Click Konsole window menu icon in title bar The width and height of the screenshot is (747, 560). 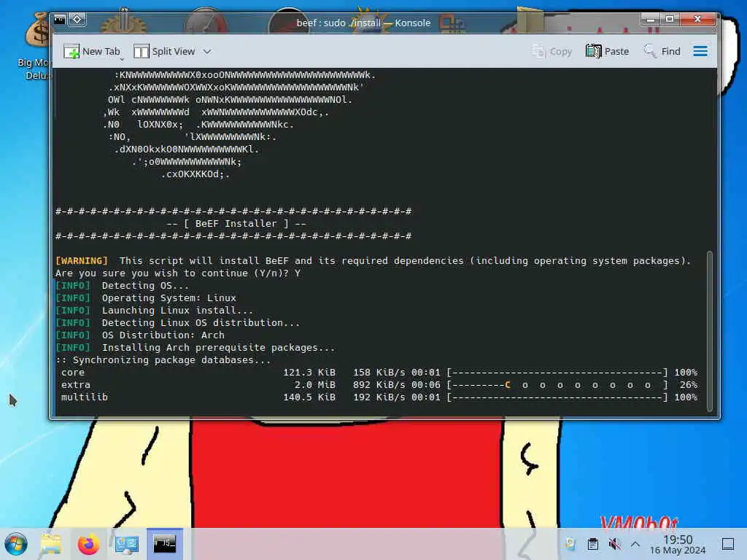click(60, 20)
